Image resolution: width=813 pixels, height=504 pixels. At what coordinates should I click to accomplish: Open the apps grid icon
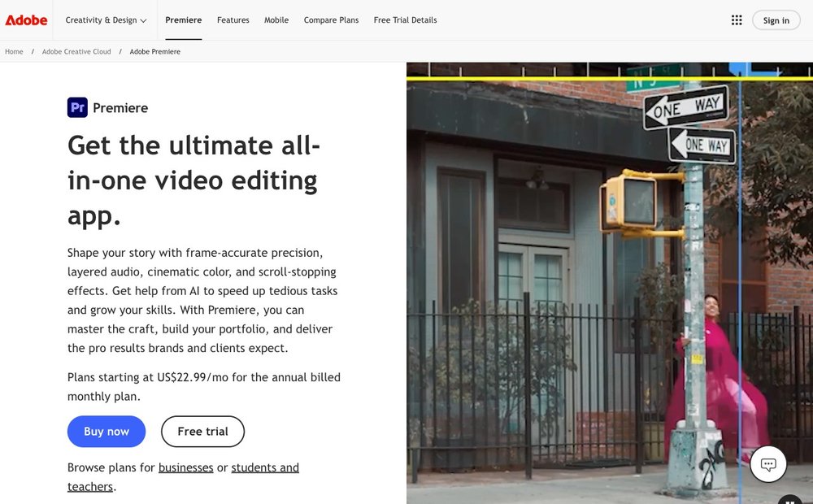coord(737,20)
